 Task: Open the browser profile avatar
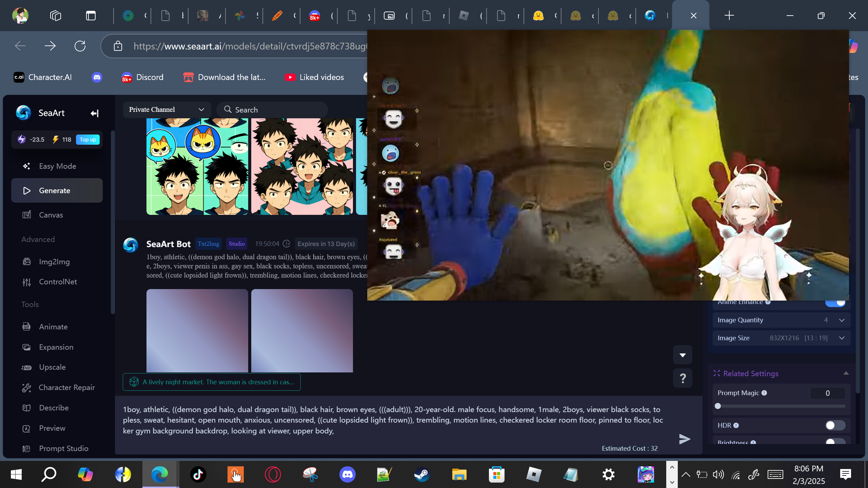point(20,16)
